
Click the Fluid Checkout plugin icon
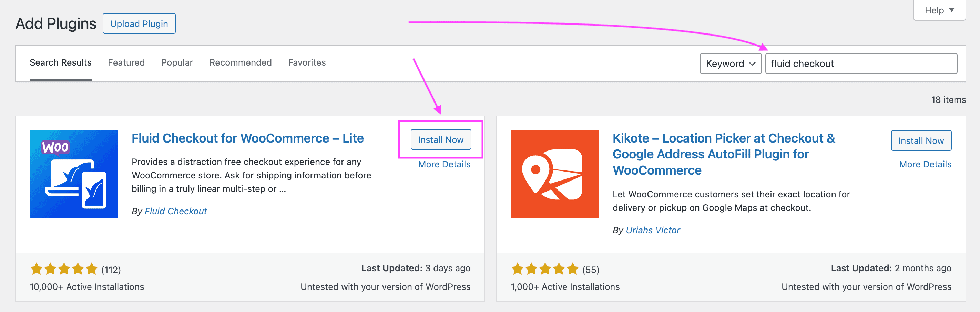click(73, 174)
